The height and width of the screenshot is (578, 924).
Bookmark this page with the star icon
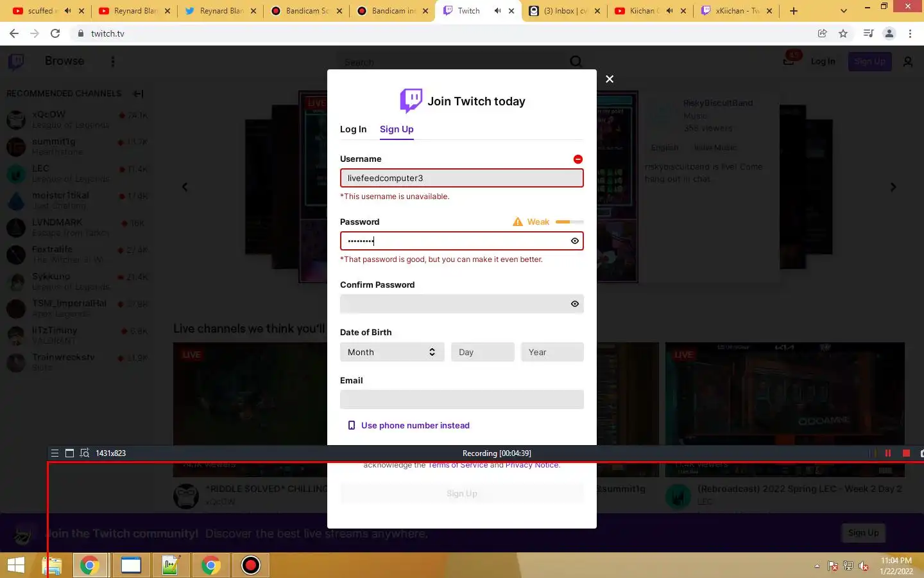[x=843, y=33]
